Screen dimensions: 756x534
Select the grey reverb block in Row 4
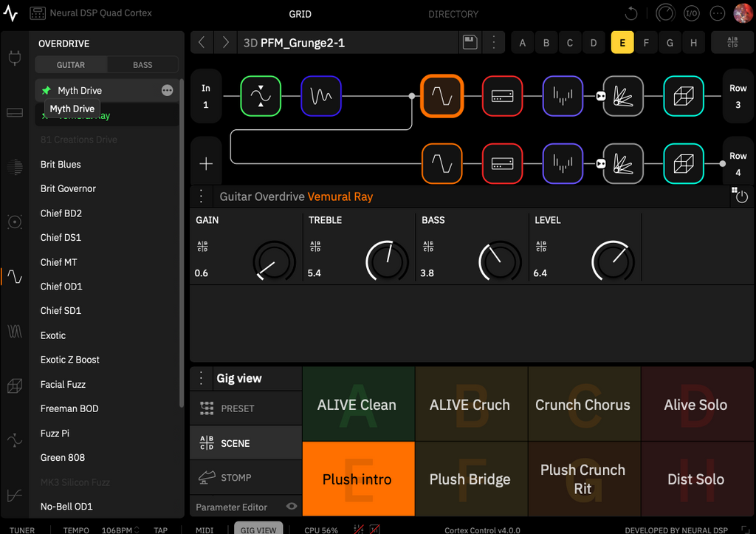point(623,163)
